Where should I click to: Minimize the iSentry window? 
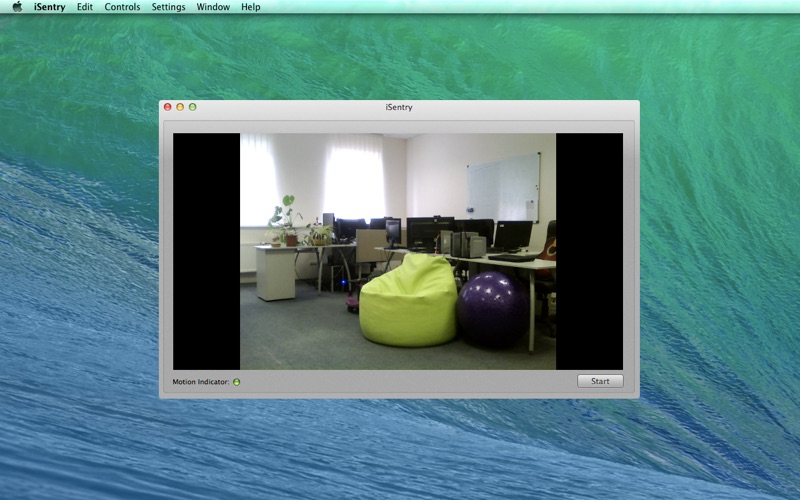pyautogui.click(x=180, y=107)
